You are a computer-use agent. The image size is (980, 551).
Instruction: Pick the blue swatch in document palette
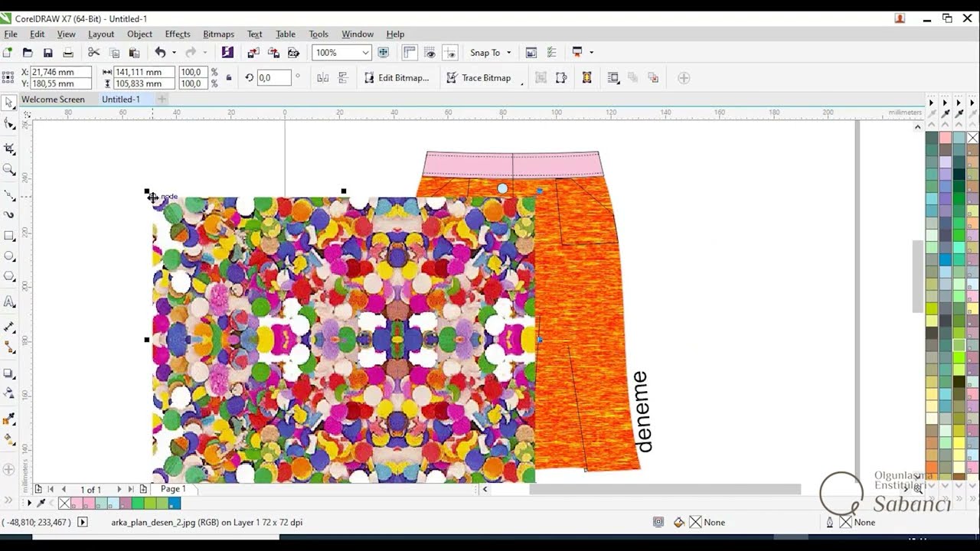[x=175, y=504]
